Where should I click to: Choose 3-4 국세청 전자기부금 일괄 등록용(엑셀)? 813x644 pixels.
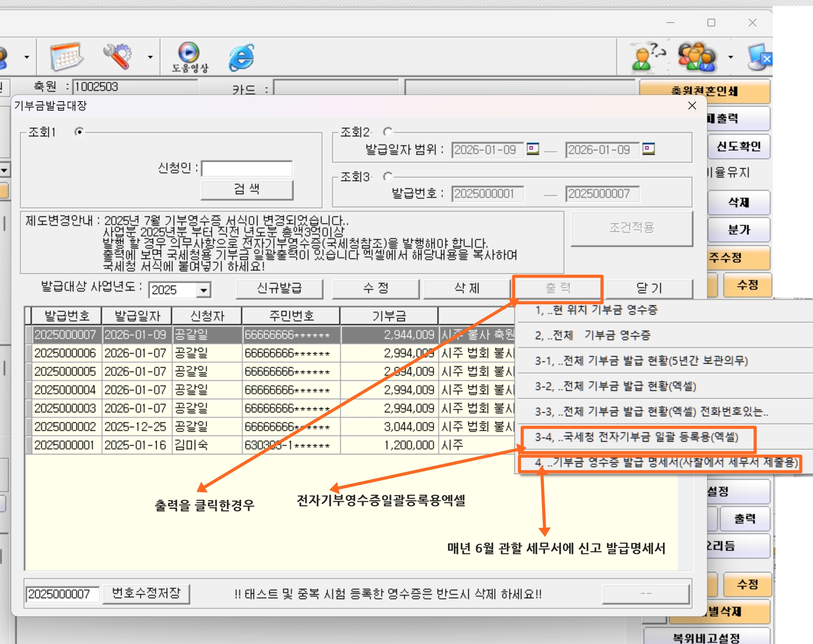[637, 437]
